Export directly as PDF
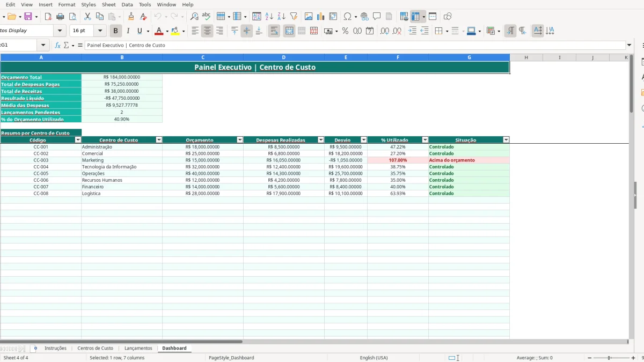The height and width of the screenshot is (362, 644). (x=48, y=17)
